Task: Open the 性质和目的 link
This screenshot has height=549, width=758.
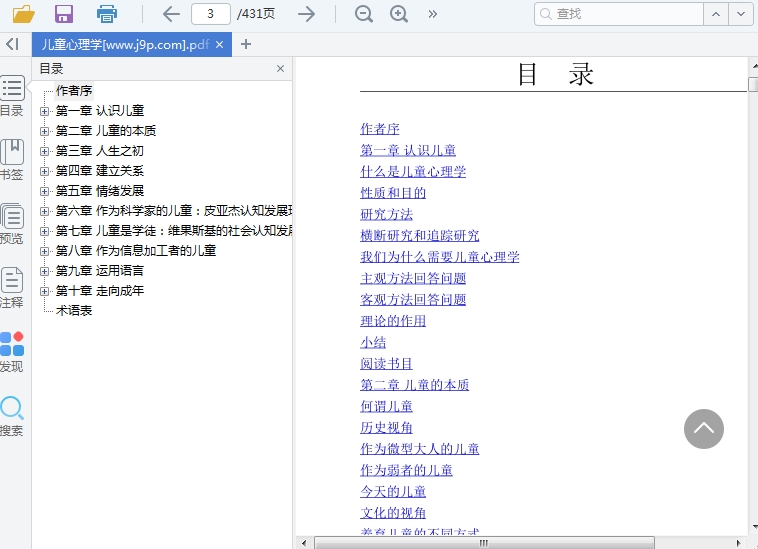Action: [393, 193]
